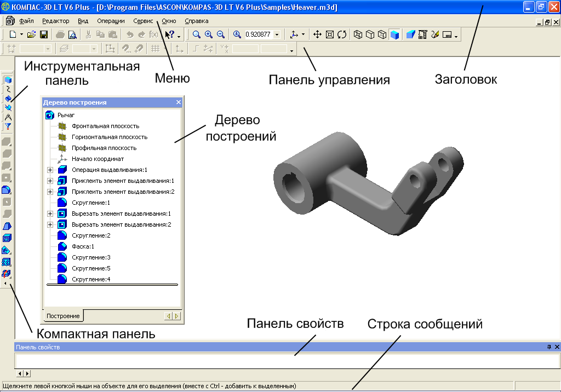
Task: Select Фронтальная плоскость in the tree
Action: click(105, 126)
